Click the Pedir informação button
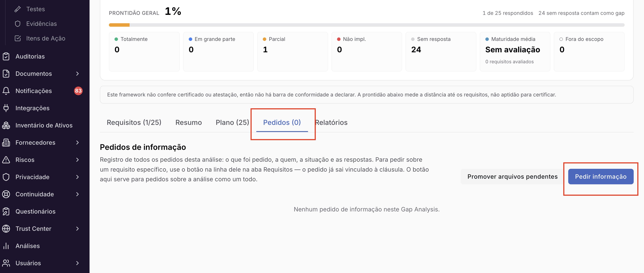 point(601,177)
